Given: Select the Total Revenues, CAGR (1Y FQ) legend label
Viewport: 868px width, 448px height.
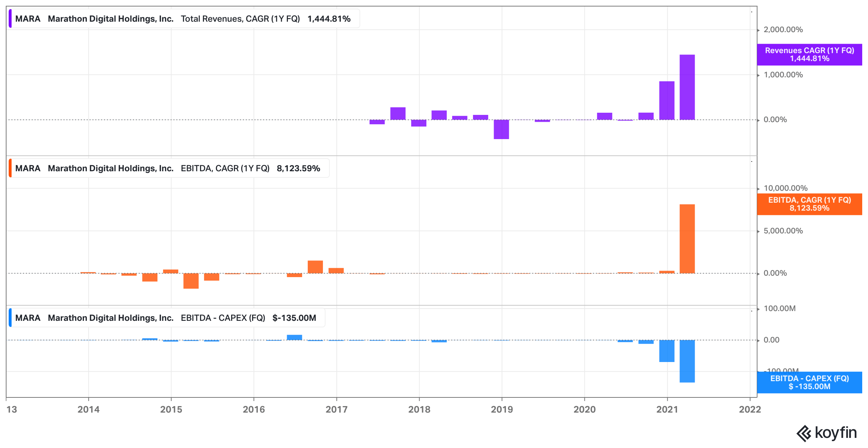Looking at the screenshot, I should tap(240, 19).
